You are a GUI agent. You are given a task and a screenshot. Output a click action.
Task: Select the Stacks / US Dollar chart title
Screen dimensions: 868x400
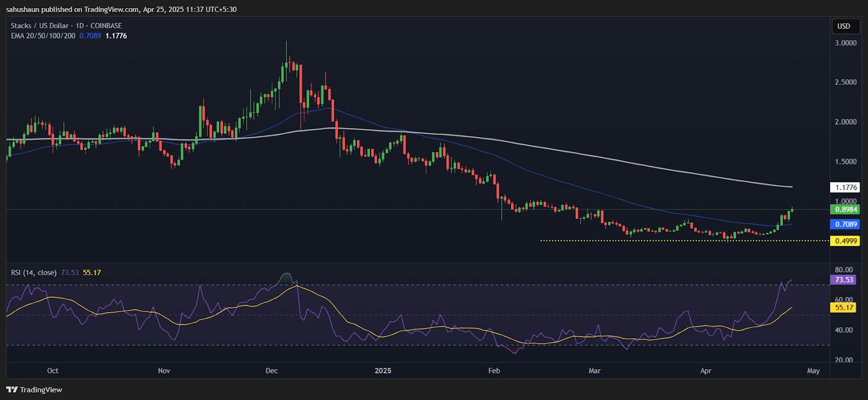[66, 26]
